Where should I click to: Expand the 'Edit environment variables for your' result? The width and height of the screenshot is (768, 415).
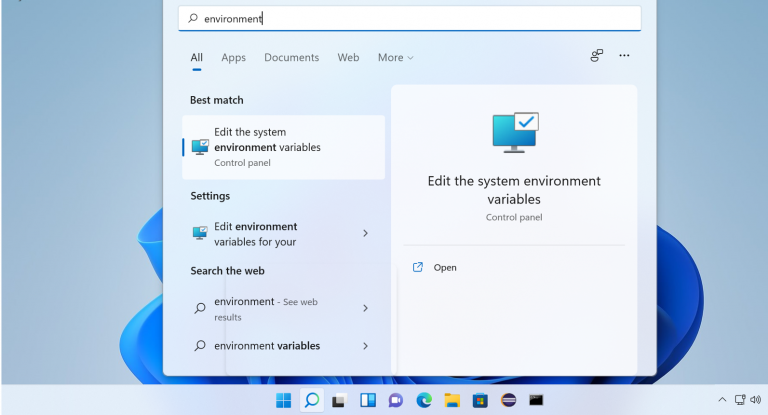coord(365,233)
